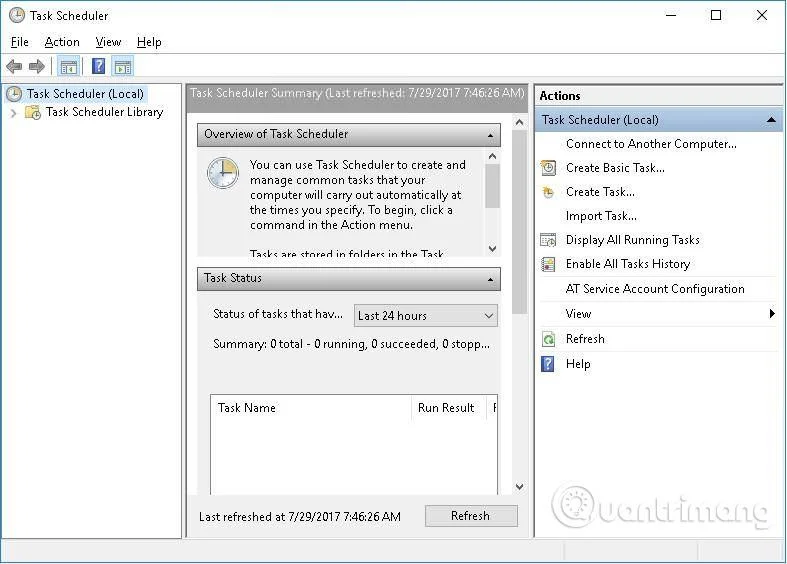Toggle the Show/Hide Action Pane icon
The height and width of the screenshot is (564, 787).
[x=123, y=66]
